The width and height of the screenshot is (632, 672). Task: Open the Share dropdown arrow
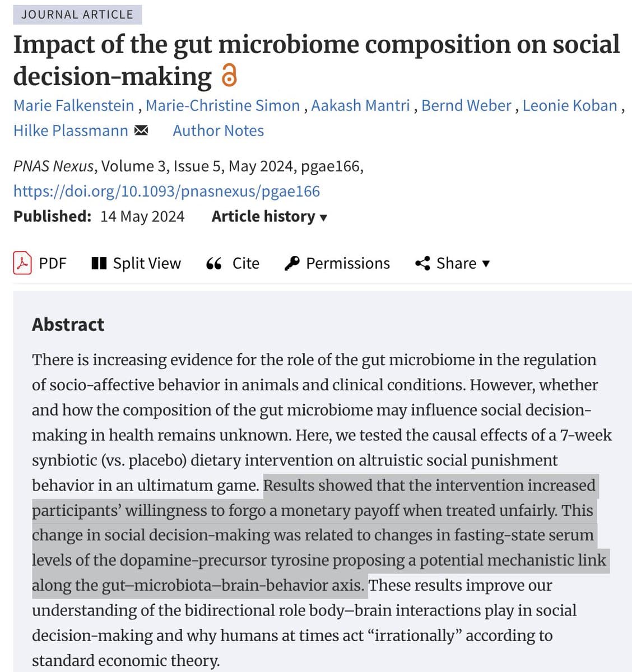click(486, 263)
